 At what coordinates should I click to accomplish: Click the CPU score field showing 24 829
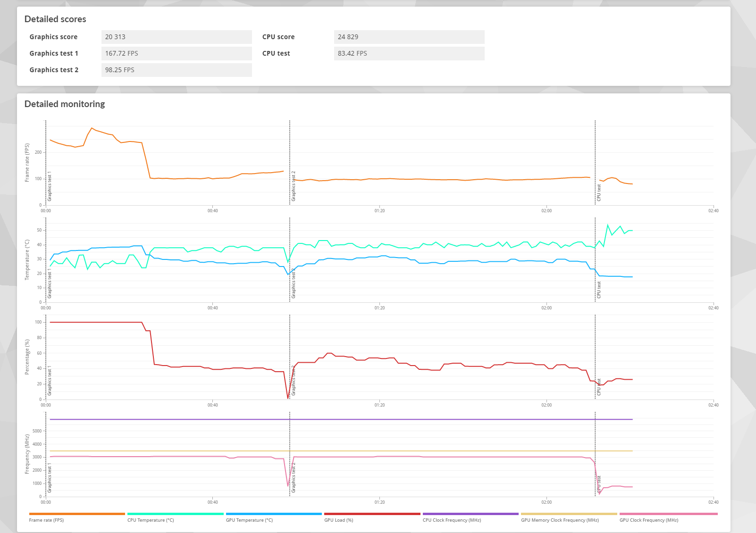click(x=410, y=36)
